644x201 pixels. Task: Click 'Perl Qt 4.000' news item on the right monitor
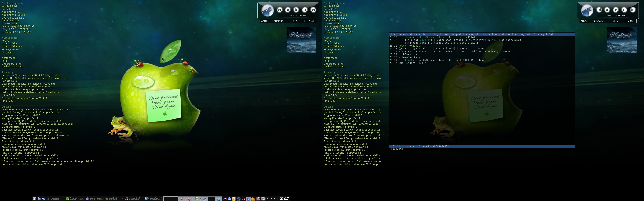tap(332, 81)
